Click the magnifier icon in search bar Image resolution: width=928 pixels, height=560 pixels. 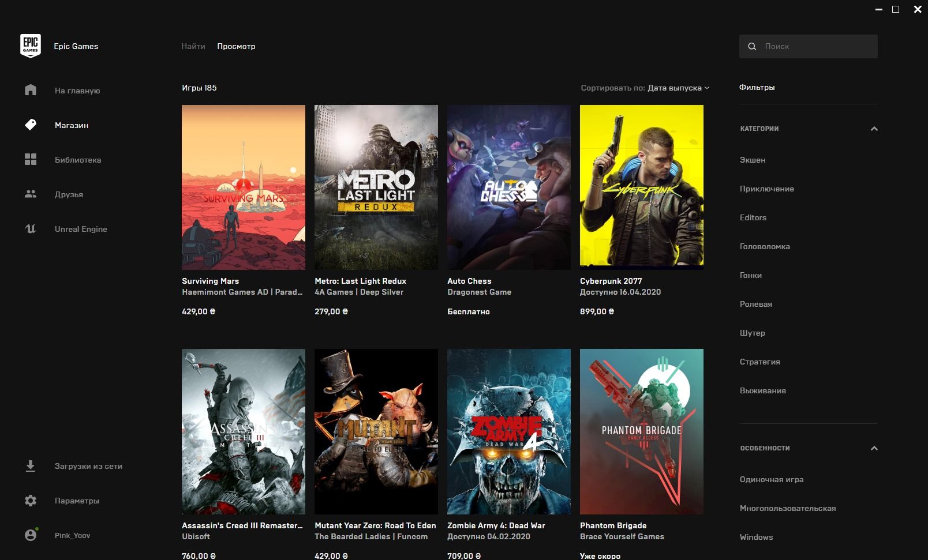tap(752, 46)
